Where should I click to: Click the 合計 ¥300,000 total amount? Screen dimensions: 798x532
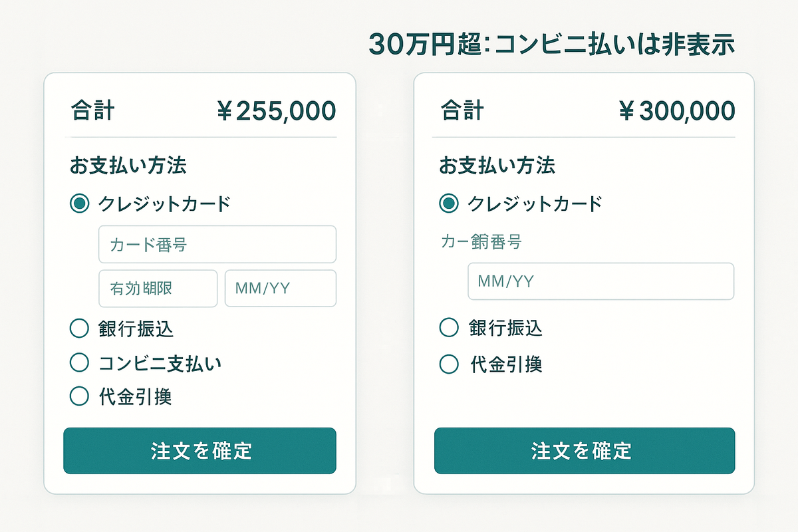click(x=678, y=110)
